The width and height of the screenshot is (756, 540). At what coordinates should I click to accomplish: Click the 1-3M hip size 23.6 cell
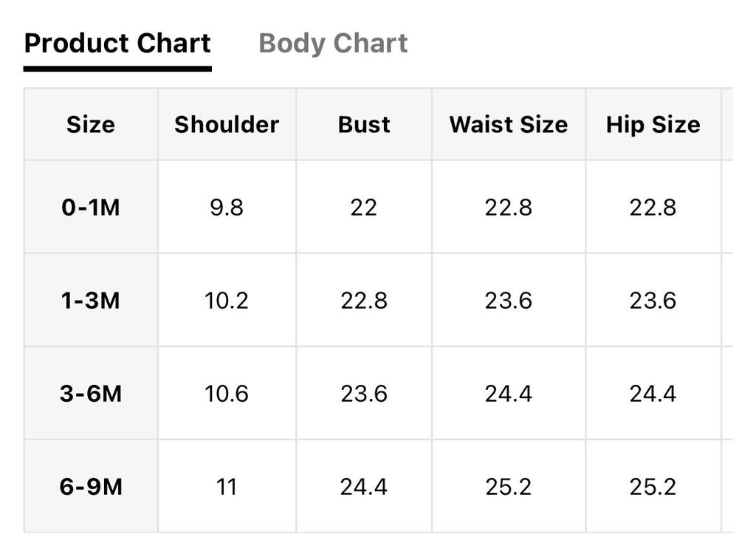(x=653, y=300)
